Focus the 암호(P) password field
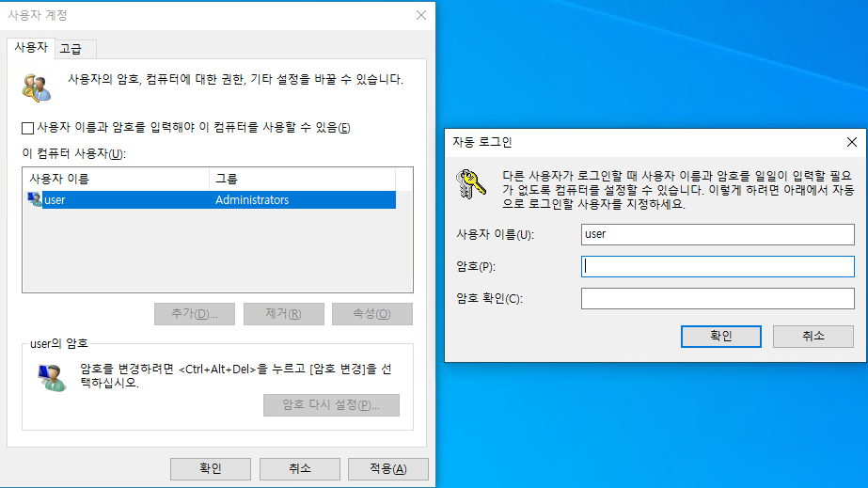 (718, 266)
